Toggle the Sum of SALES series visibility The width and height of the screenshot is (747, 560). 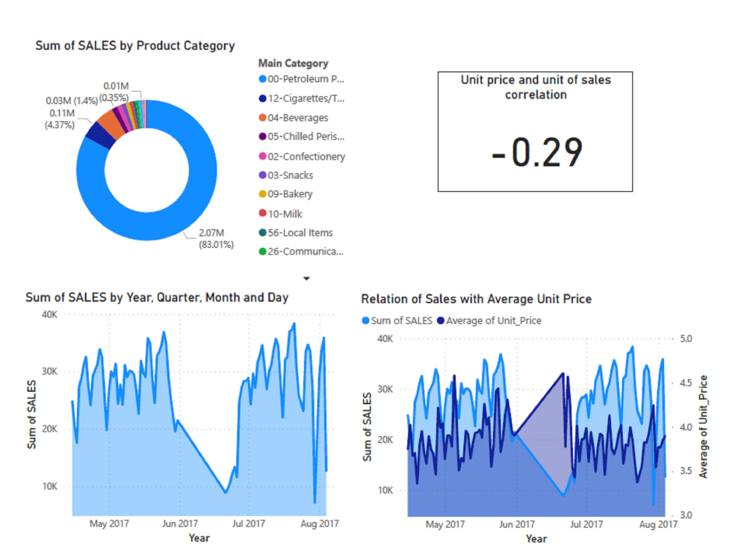point(401,320)
